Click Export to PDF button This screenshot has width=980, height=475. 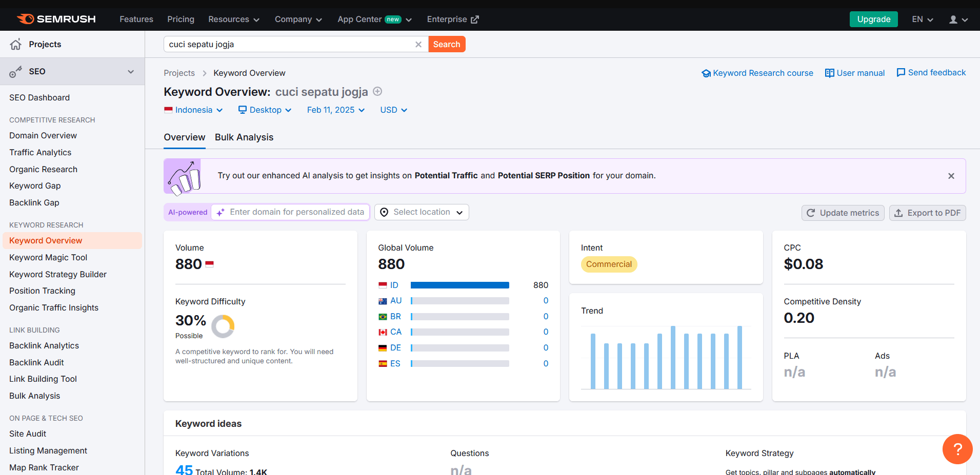click(x=928, y=213)
